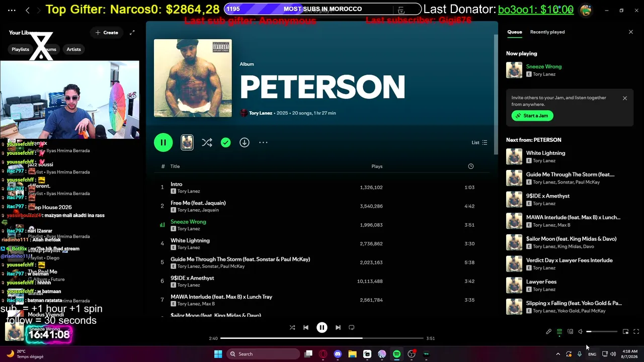Viewport: 644px width, 362px height.
Task: Play Guide Me Through The Storm in the track list
Action: pyautogui.click(x=322, y=262)
